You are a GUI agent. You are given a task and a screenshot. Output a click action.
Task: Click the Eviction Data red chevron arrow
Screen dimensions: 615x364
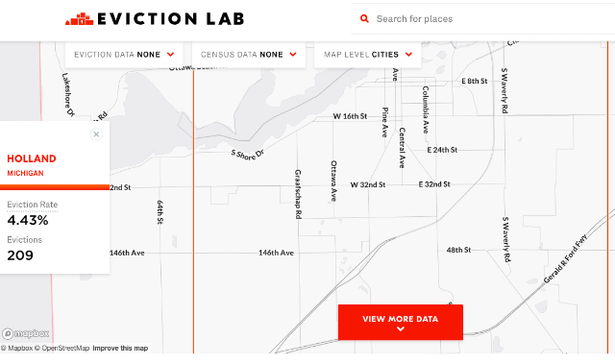[170, 55]
